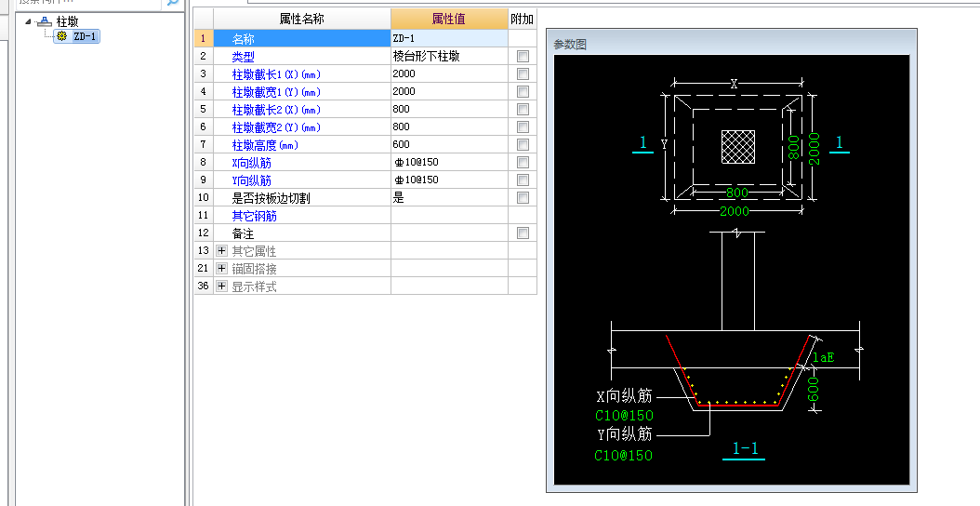Click green C10@150 under X向纵筋 in diagram
The image size is (980, 506).
tap(624, 415)
